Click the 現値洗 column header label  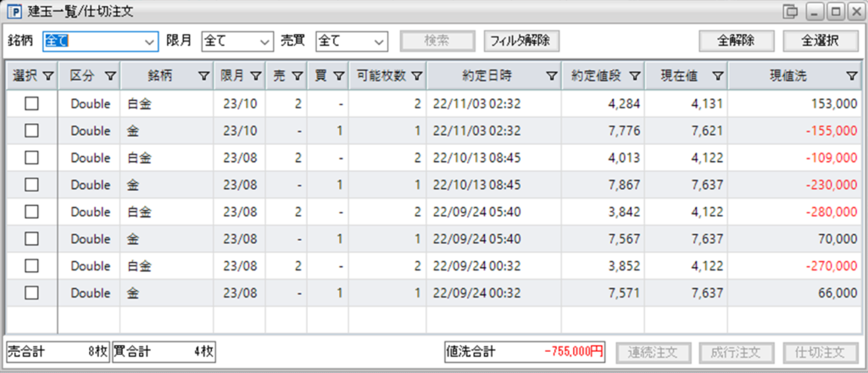click(x=788, y=77)
